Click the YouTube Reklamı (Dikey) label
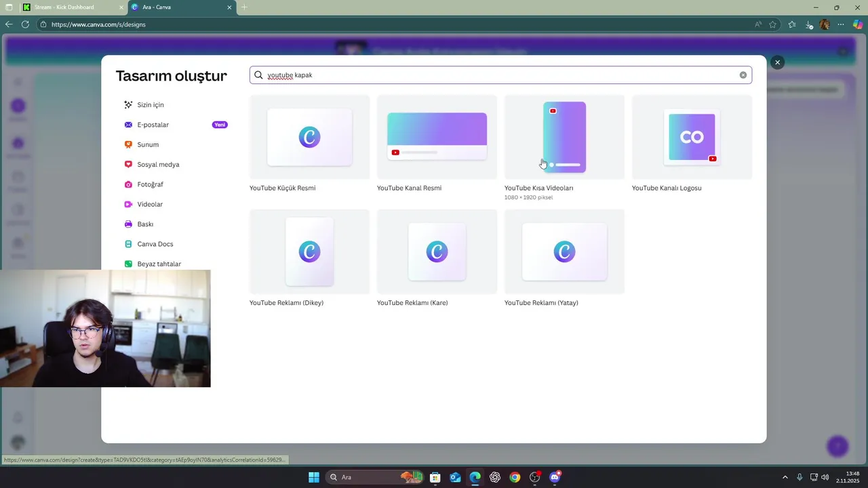 pos(286,303)
